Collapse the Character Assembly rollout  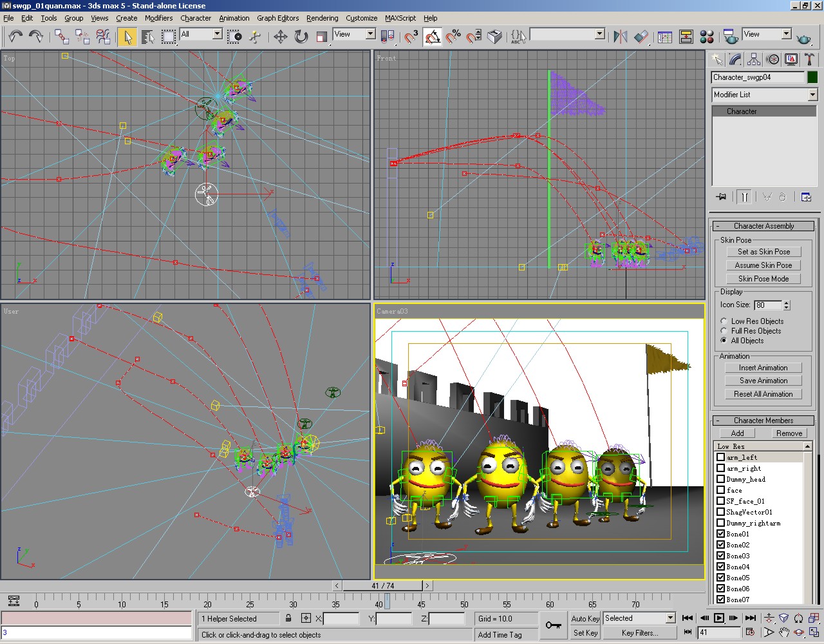pyautogui.click(x=763, y=226)
